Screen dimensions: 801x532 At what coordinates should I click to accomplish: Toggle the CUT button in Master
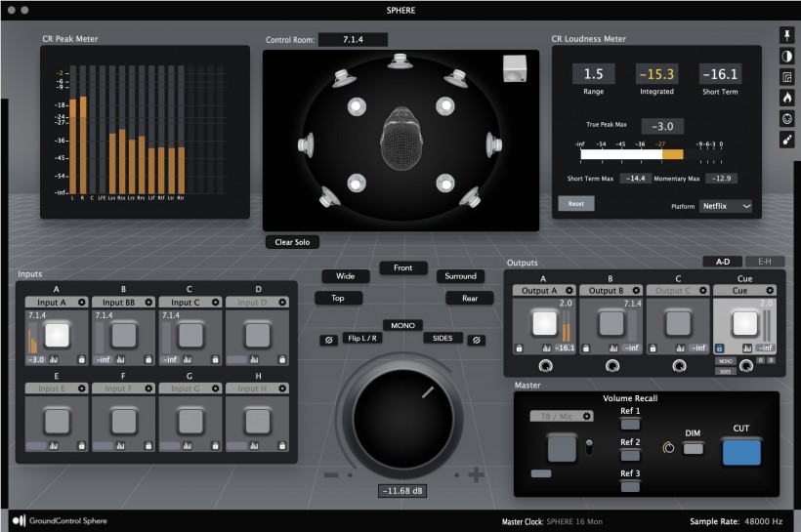[740, 451]
